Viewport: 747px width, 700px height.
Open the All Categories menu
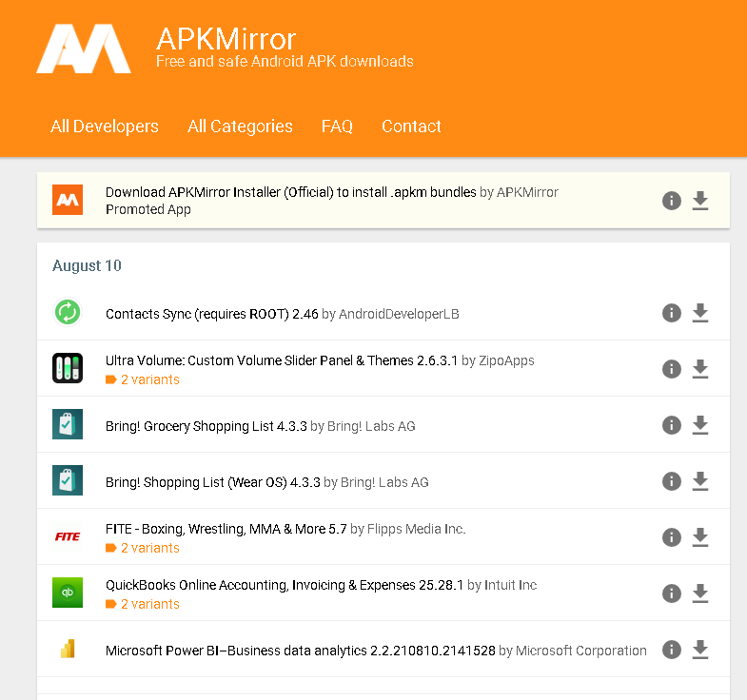click(x=240, y=126)
